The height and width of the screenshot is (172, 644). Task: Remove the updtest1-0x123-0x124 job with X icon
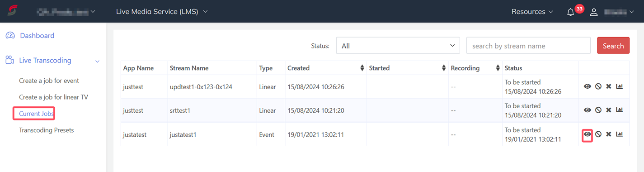coord(609,86)
